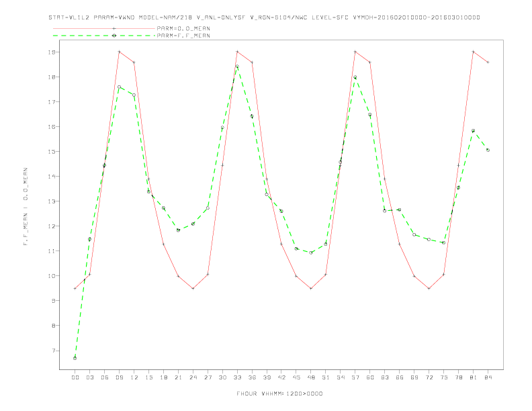Click the vertical axis title F.F_MEAN | O.O_MEAN
The image size is (532, 411).
(x=26, y=207)
